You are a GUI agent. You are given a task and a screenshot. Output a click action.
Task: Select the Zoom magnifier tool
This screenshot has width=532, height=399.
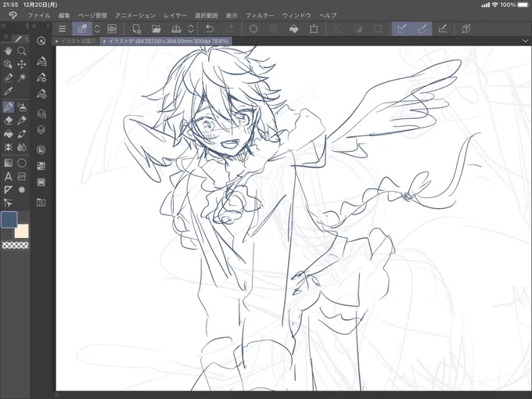coord(22,51)
